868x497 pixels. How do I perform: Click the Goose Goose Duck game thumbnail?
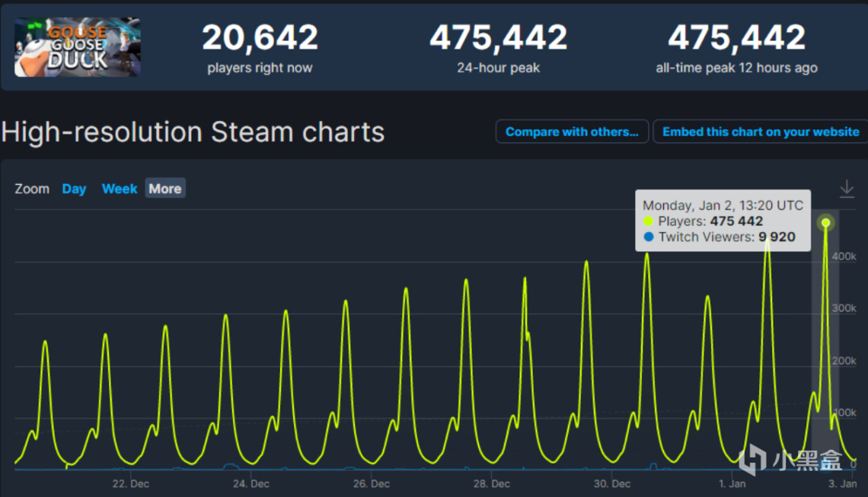77,47
